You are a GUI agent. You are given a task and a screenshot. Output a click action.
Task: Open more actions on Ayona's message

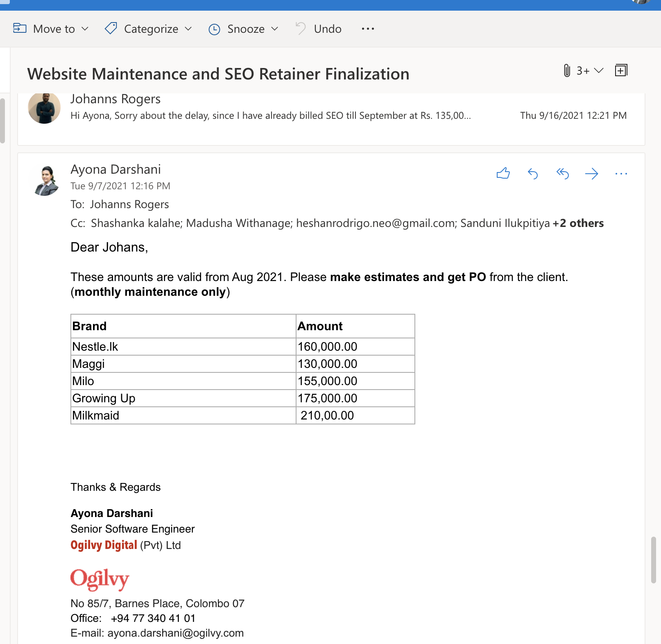pyautogui.click(x=621, y=174)
